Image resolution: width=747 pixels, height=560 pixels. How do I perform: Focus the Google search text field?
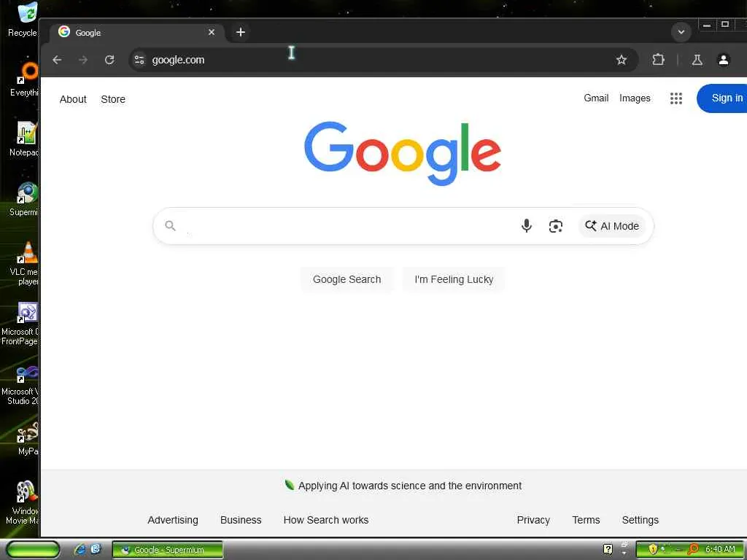point(348,226)
